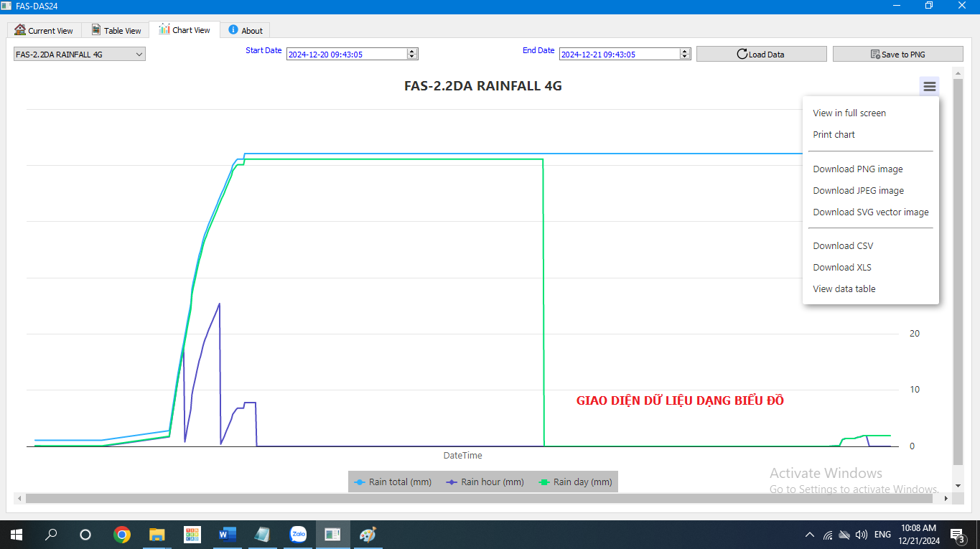Click the Save to PNG button
This screenshot has height=549, width=980.
[897, 54]
